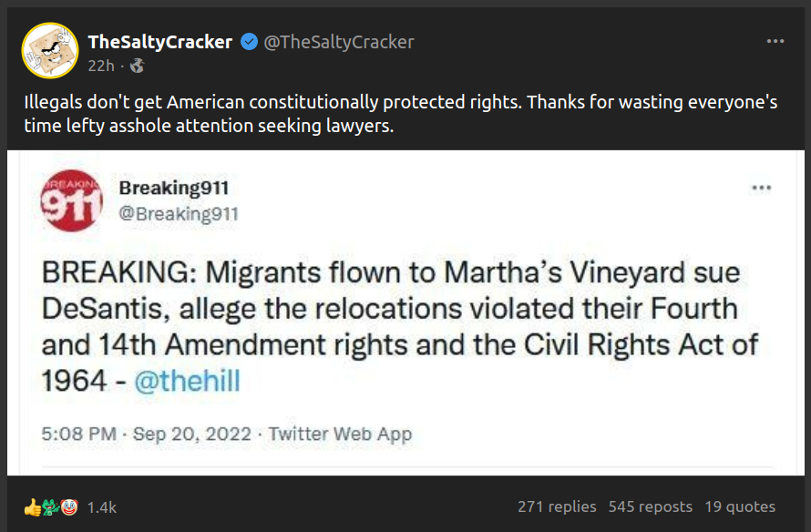Open the 22h timestamp permalink
This screenshot has width=811, height=532.
(100, 66)
